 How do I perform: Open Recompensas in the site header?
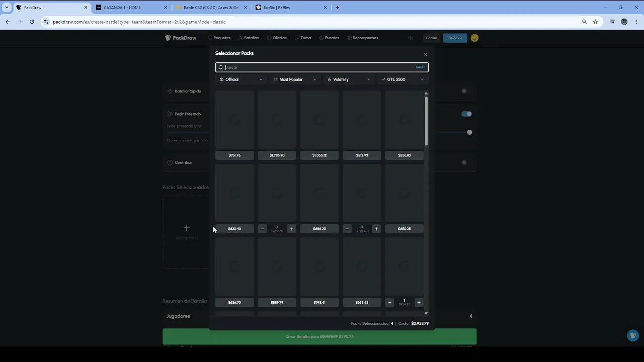[363, 38]
